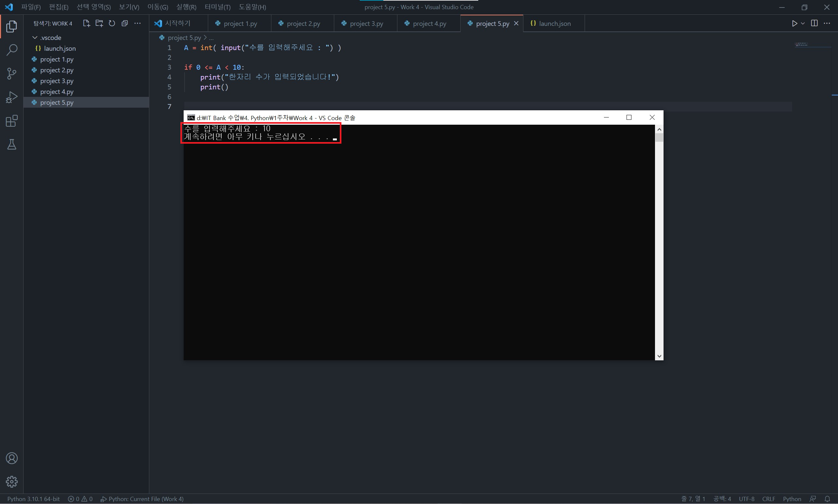Click UTF-8 encoding in status bar
Viewport: 838px width, 504px height.
[x=746, y=498]
